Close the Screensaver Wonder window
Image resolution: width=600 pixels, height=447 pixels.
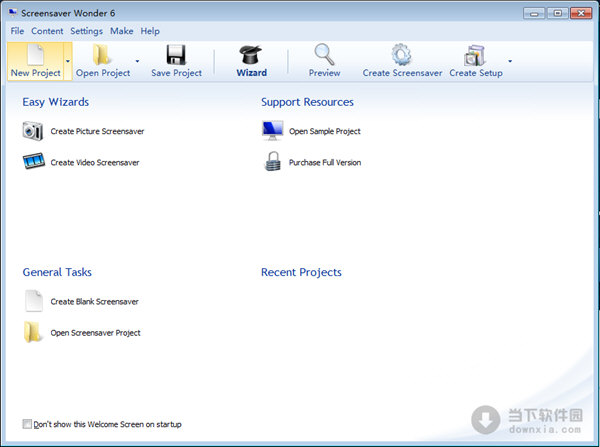tap(581, 13)
